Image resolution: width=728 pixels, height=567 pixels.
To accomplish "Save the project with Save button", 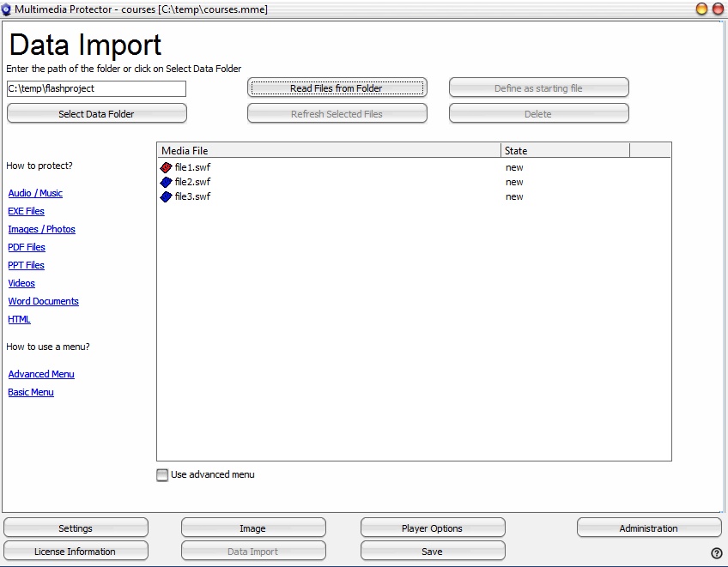I will (432, 552).
